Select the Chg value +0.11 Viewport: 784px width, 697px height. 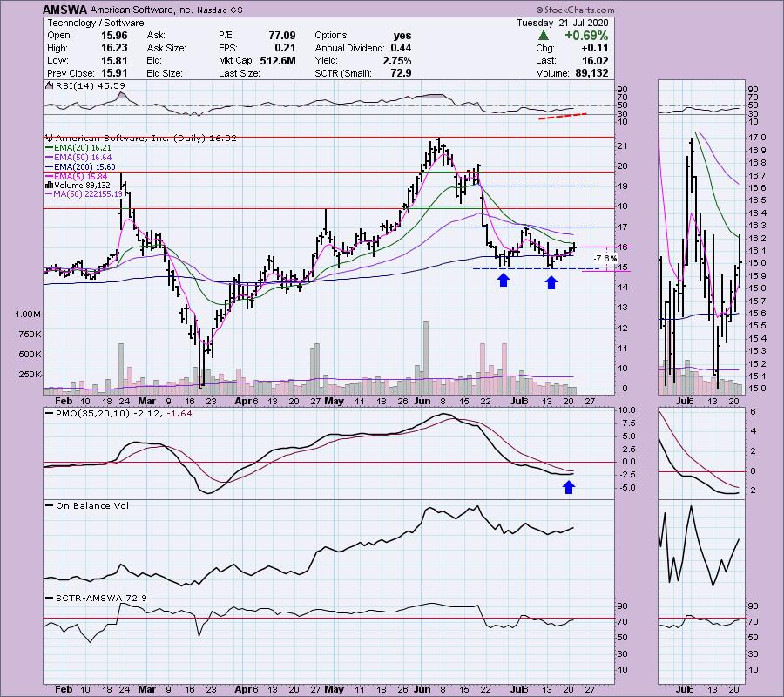click(x=594, y=48)
